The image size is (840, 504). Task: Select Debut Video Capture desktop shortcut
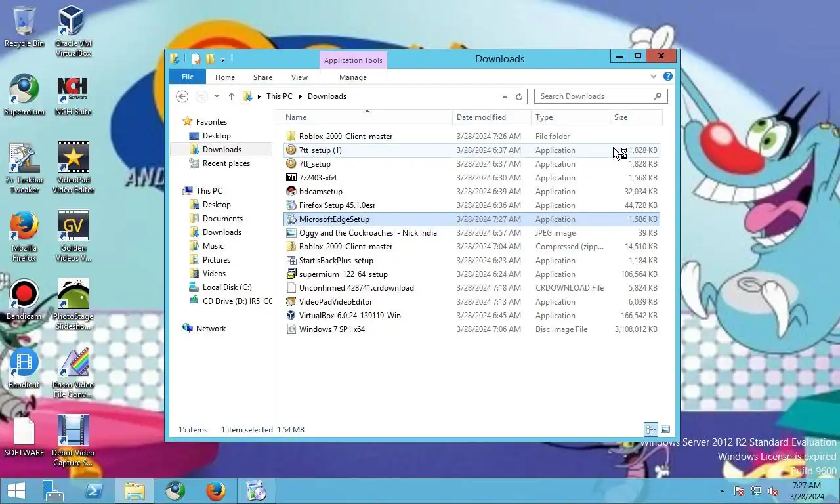click(73, 441)
